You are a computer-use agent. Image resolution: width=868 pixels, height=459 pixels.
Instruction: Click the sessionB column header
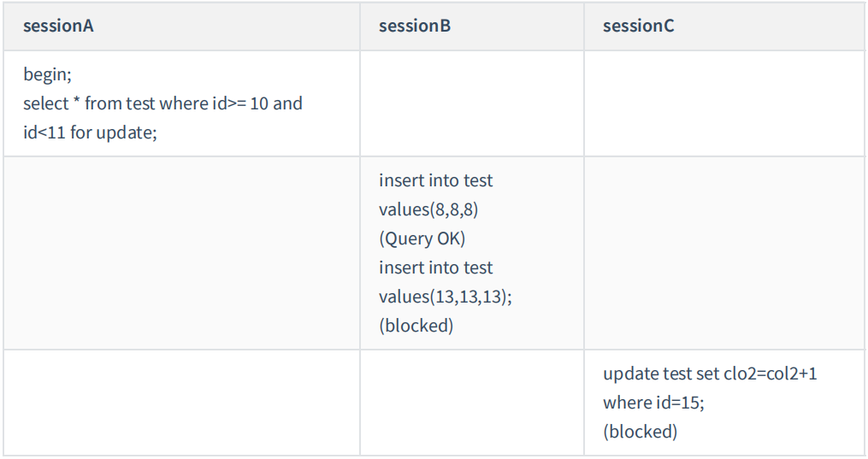click(x=415, y=26)
